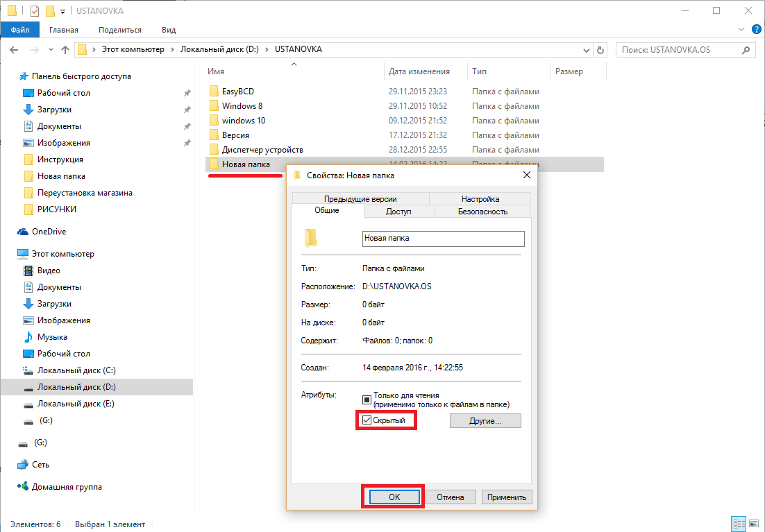Click the up-one-level arrow icon

point(65,50)
